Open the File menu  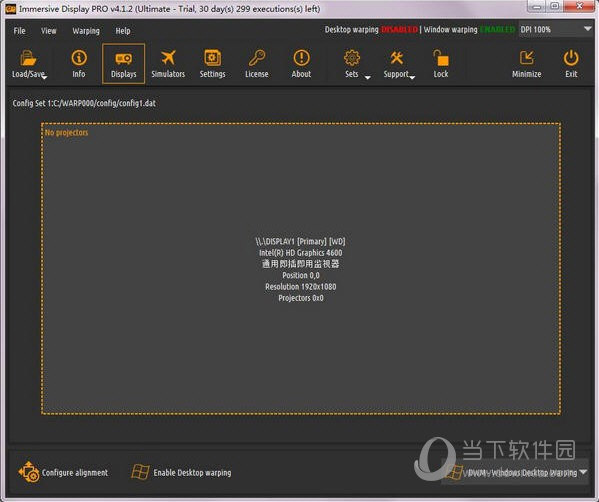coord(19,31)
